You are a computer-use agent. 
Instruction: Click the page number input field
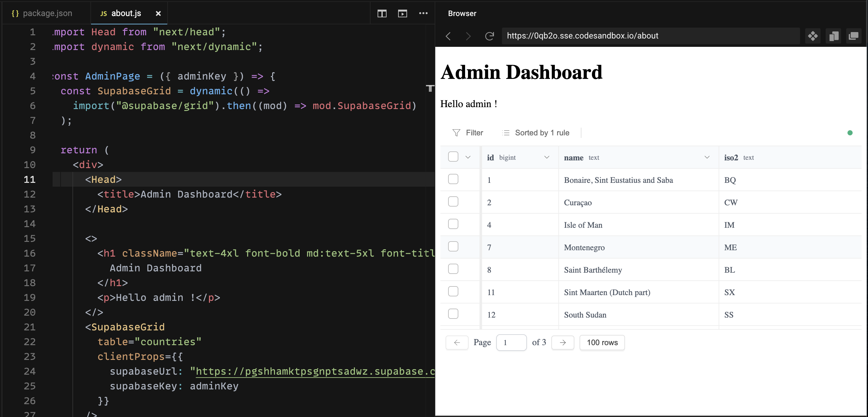[511, 342]
